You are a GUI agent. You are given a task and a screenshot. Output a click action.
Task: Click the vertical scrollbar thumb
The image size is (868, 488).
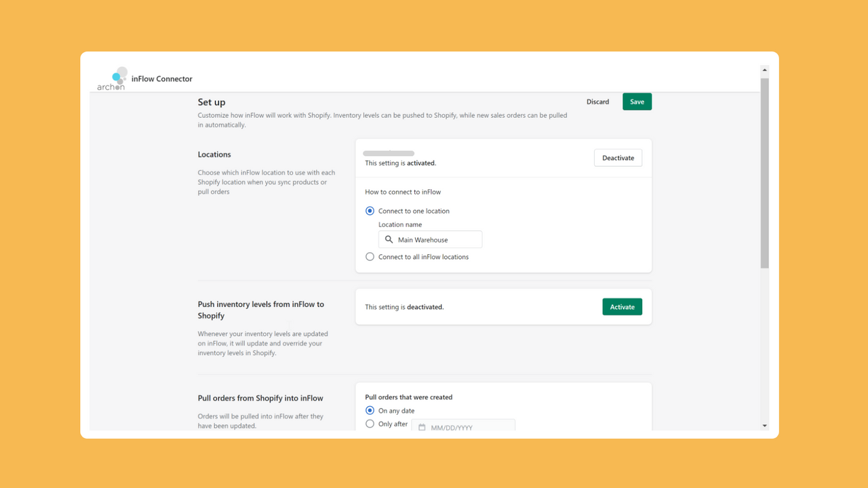tap(764, 173)
